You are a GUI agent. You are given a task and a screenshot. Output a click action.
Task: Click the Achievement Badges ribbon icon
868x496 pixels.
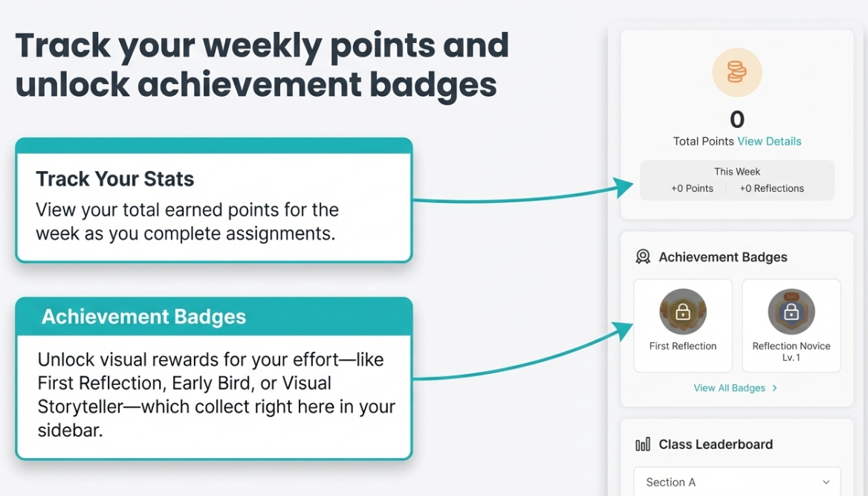click(x=643, y=257)
